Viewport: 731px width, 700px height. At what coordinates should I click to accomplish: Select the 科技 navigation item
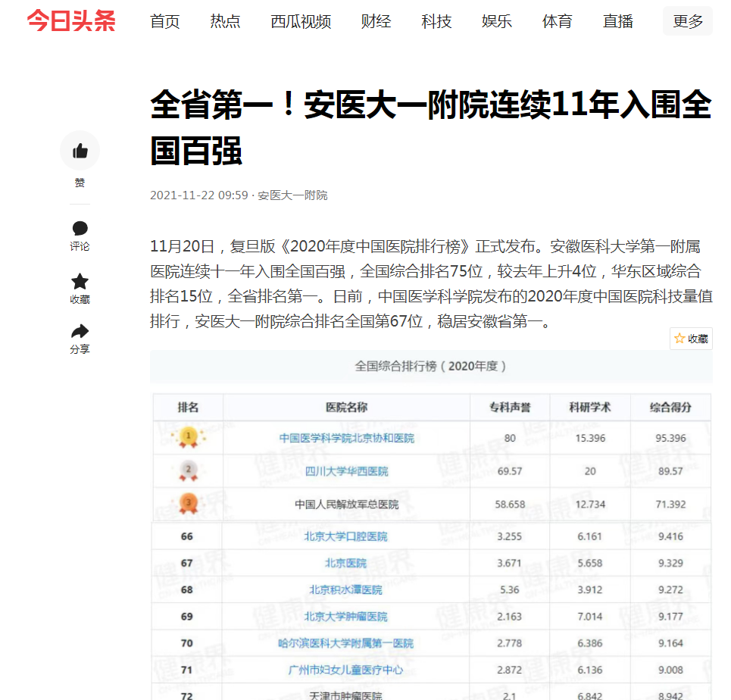[x=436, y=21]
